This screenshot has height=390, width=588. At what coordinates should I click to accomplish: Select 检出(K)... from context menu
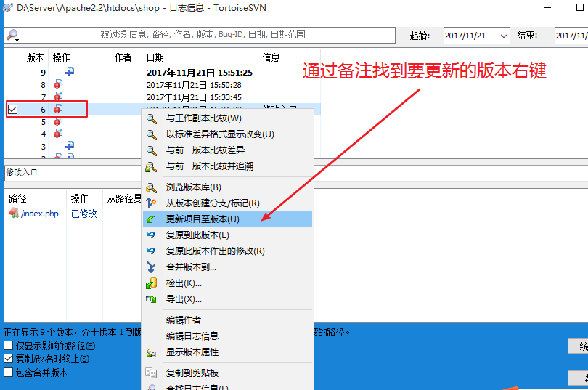click(x=184, y=283)
